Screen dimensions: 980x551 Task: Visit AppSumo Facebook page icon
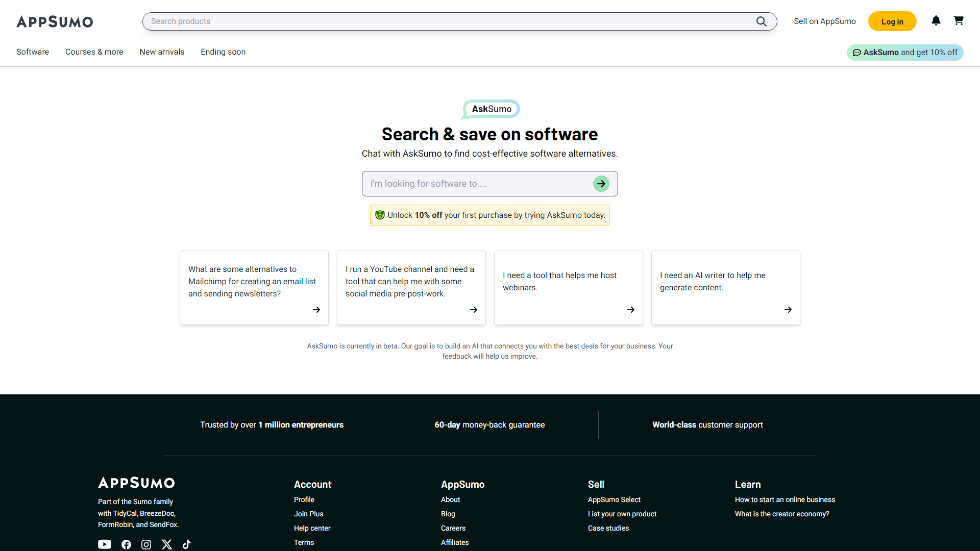tap(126, 544)
